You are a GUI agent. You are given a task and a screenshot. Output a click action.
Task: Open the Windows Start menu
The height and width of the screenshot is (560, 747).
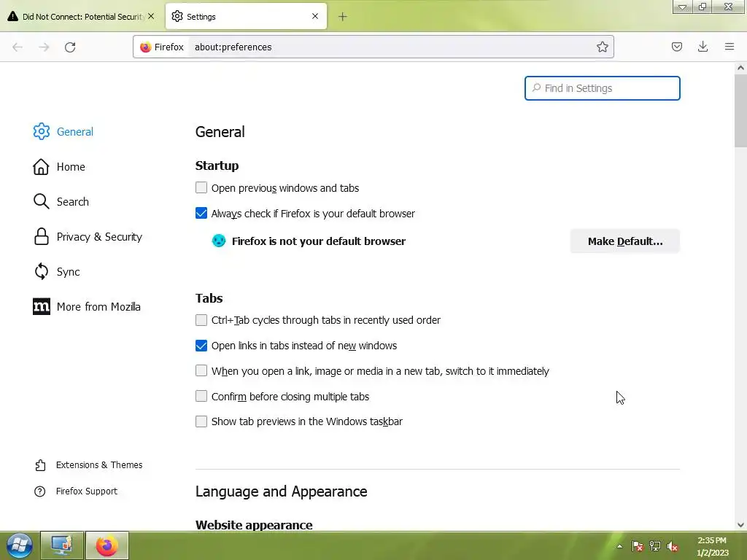[x=19, y=545]
